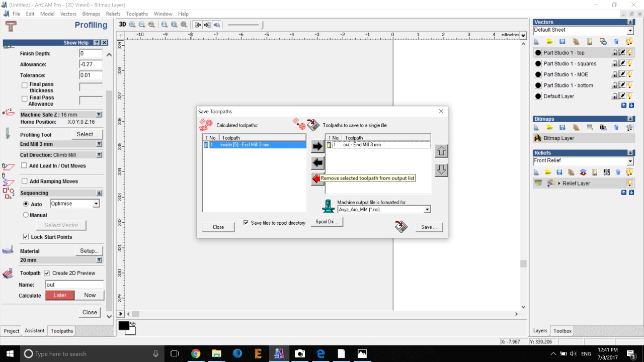Enable Add Lead In / Out Moves

point(24,166)
